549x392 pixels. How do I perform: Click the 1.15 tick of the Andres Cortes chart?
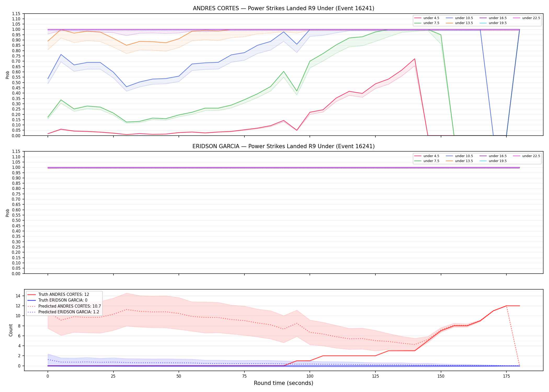tap(16, 14)
